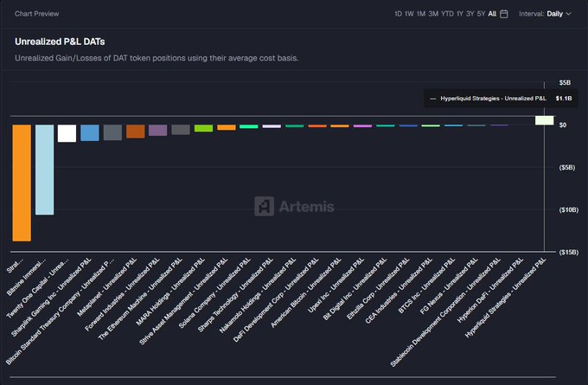Click the chevron next to Daily
This screenshot has height=385, width=588.
[x=568, y=14]
